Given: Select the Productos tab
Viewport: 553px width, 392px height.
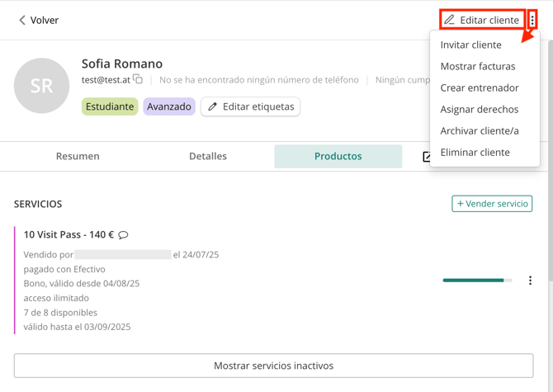Looking at the screenshot, I should tap(338, 156).
